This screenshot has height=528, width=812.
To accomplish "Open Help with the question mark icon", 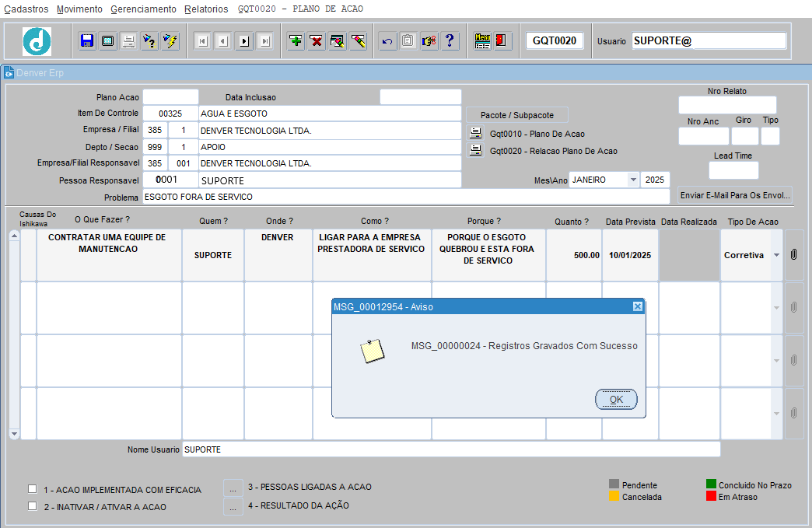I will 450,41.
